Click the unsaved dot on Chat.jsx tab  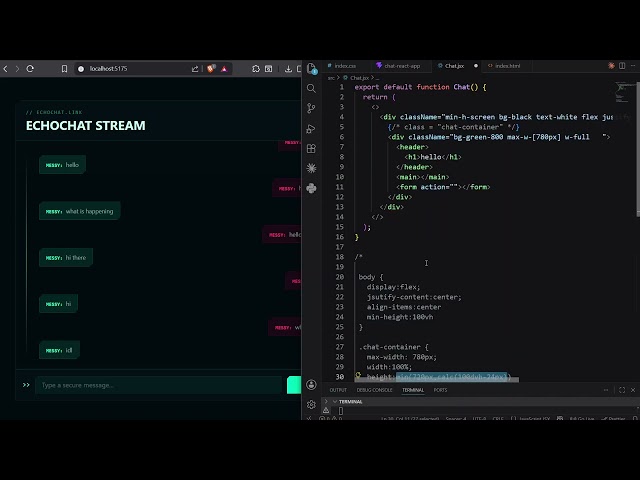pos(476,66)
